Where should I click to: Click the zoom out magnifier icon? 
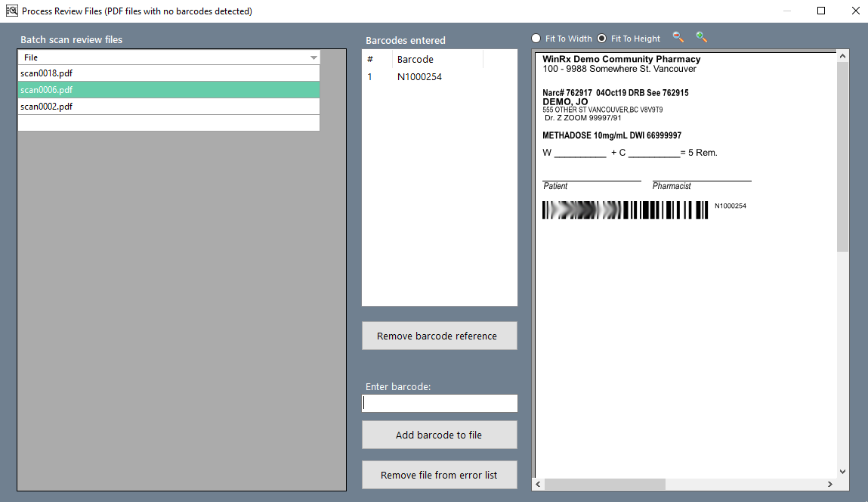point(678,37)
